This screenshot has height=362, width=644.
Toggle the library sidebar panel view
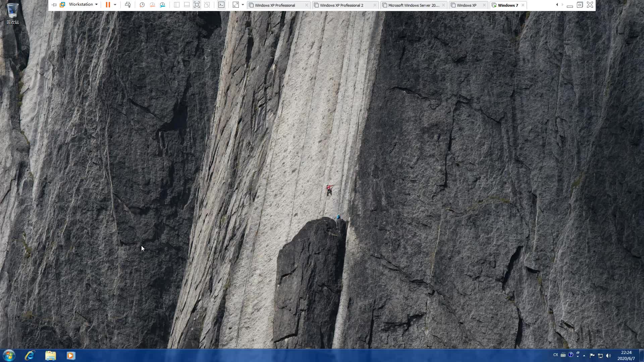point(177,5)
